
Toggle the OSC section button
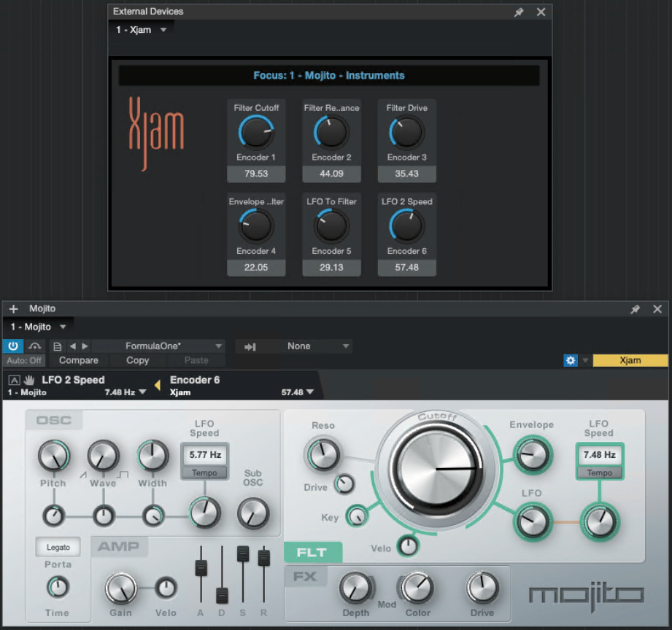(54, 420)
